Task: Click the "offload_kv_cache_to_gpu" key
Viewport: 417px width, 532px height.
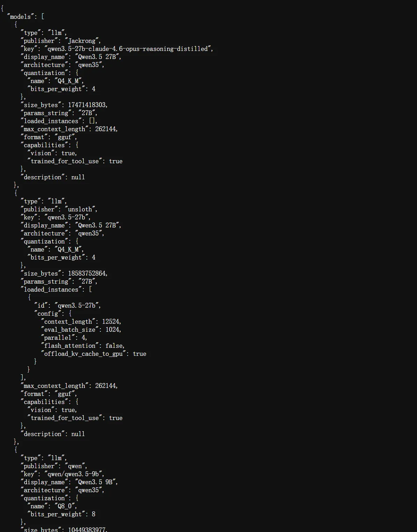Action: [83, 354]
